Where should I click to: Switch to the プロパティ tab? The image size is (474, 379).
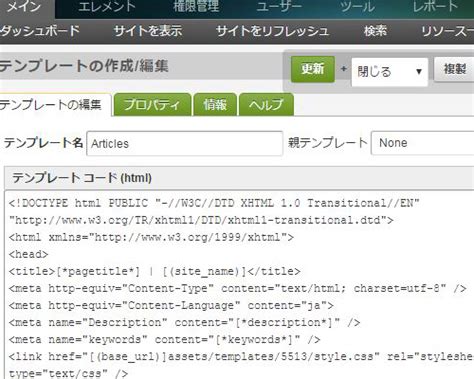(x=152, y=105)
